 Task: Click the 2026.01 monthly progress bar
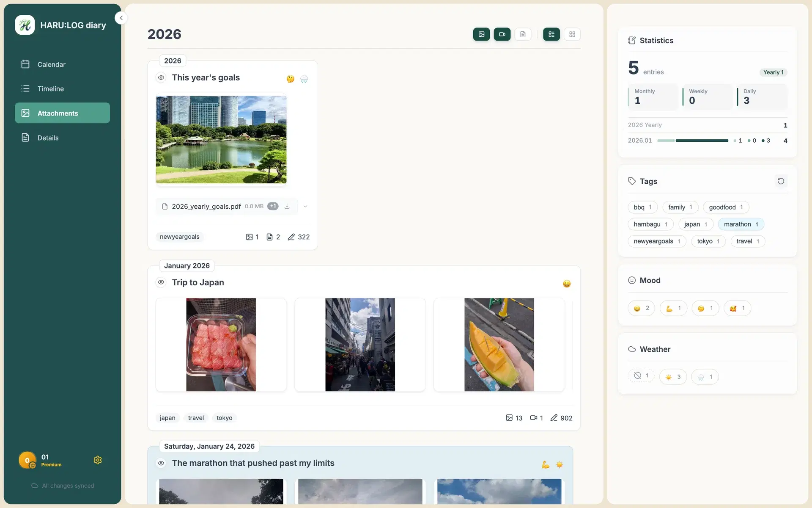(x=693, y=141)
